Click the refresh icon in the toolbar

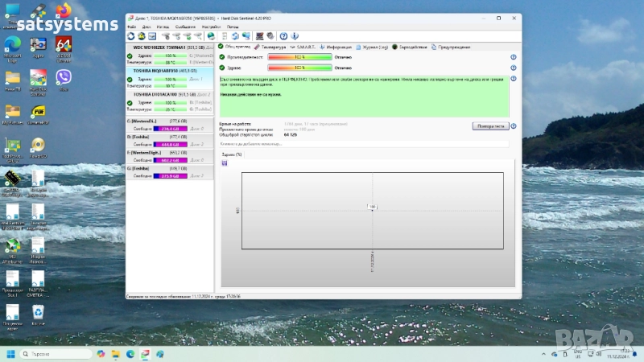pos(131,35)
